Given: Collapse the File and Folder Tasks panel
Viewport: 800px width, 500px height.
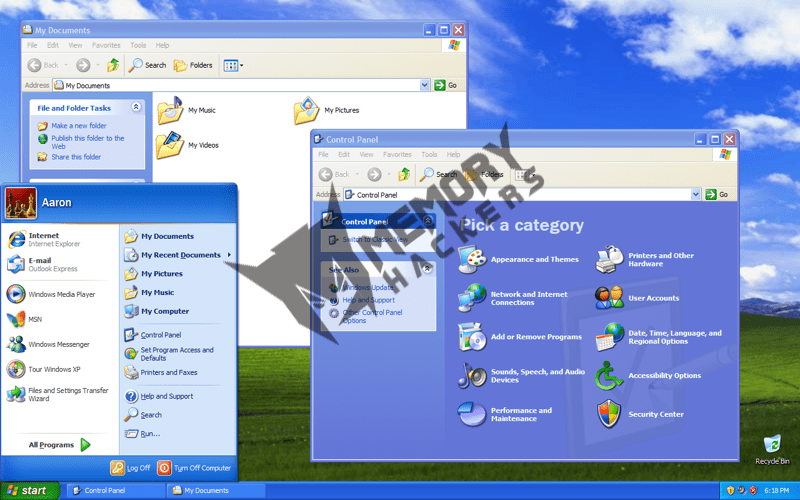Looking at the screenshot, I should 136,107.
